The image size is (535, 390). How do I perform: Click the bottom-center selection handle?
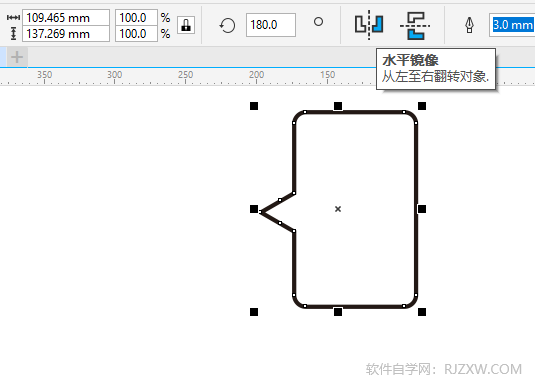coord(338,312)
